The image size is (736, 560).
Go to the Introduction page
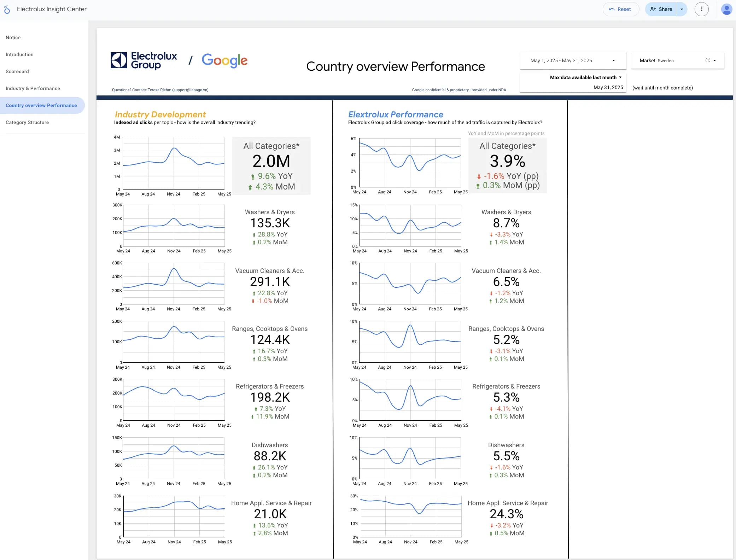pos(19,54)
